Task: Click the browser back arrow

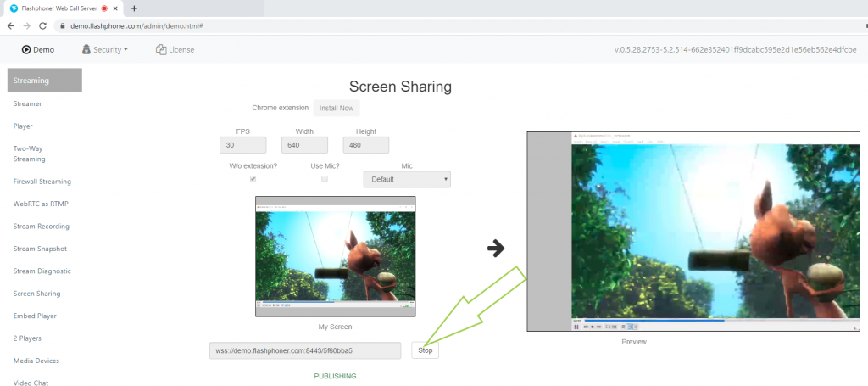Action: (x=10, y=26)
